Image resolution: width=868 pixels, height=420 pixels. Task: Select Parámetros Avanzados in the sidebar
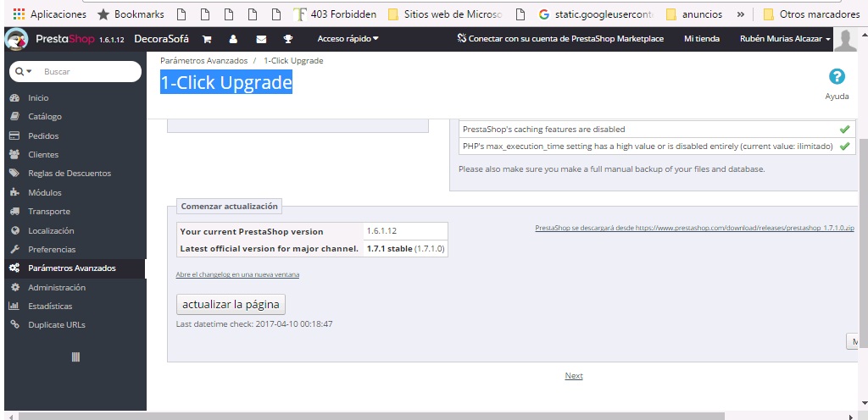[72, 268]
